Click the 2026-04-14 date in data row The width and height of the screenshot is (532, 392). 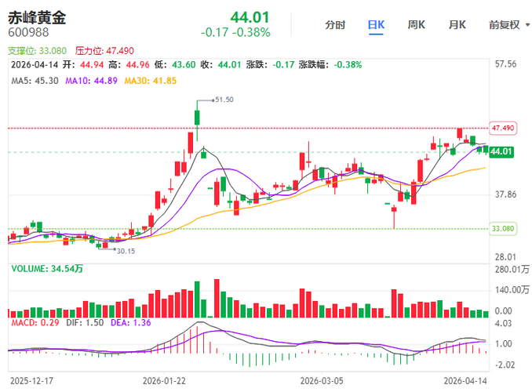(x=35, y=64)
